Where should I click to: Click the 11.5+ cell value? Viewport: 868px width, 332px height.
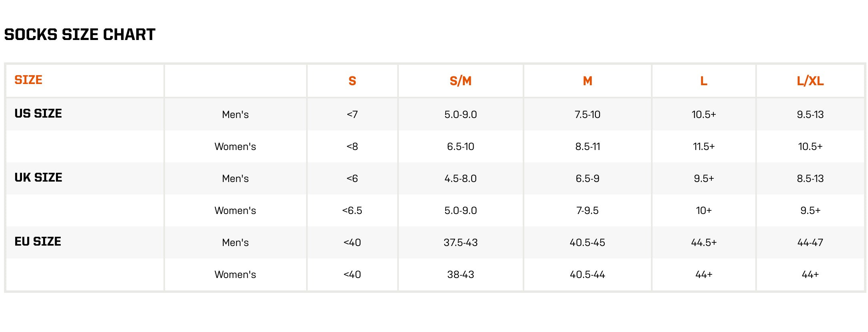tap(703, 146)
